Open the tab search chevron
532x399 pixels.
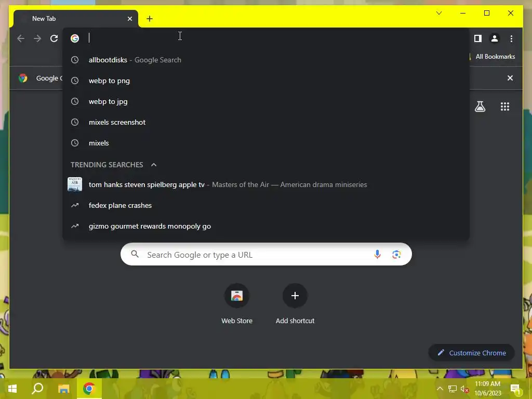(438, 13)
